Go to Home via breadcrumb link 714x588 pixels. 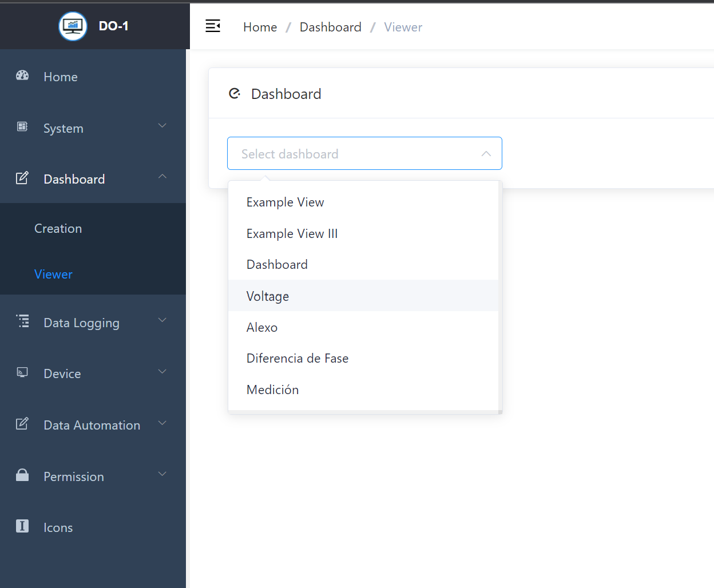tap(260, 27)
